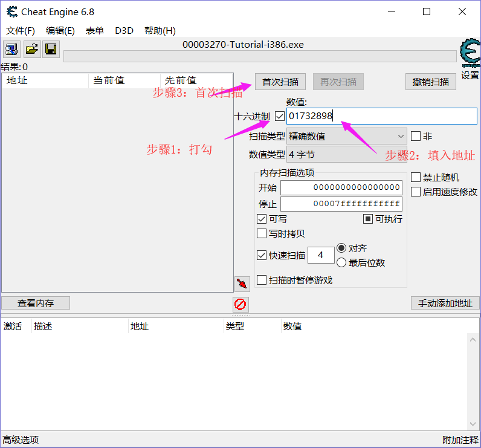The height and width of the screenshot is (448, 481).
Task: Open the D3D menu
Action: pos(124,31)
